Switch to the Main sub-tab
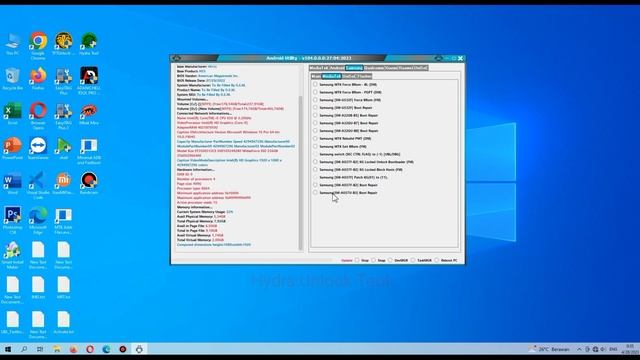This screenshot has height=360, width=640. [316, 76]
